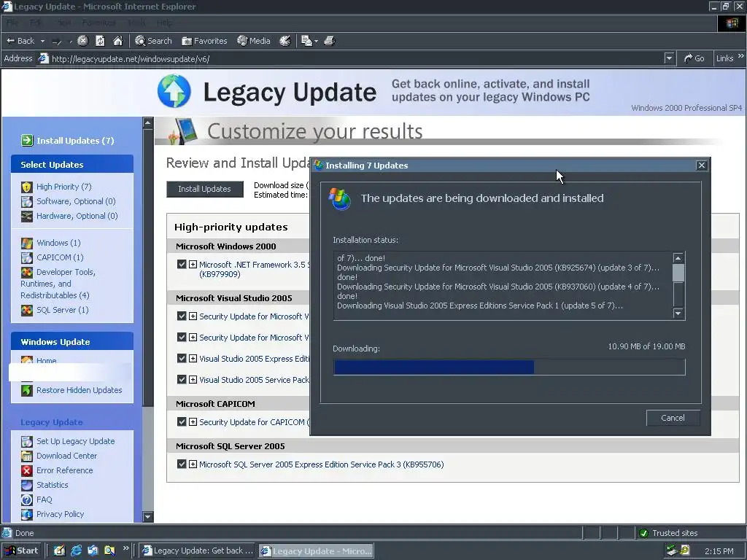Viewport: 747px width, 560px height.
Task: Uncheck Visual Studio 2005 Express Editions update
Action: click(x=182, y=358)
